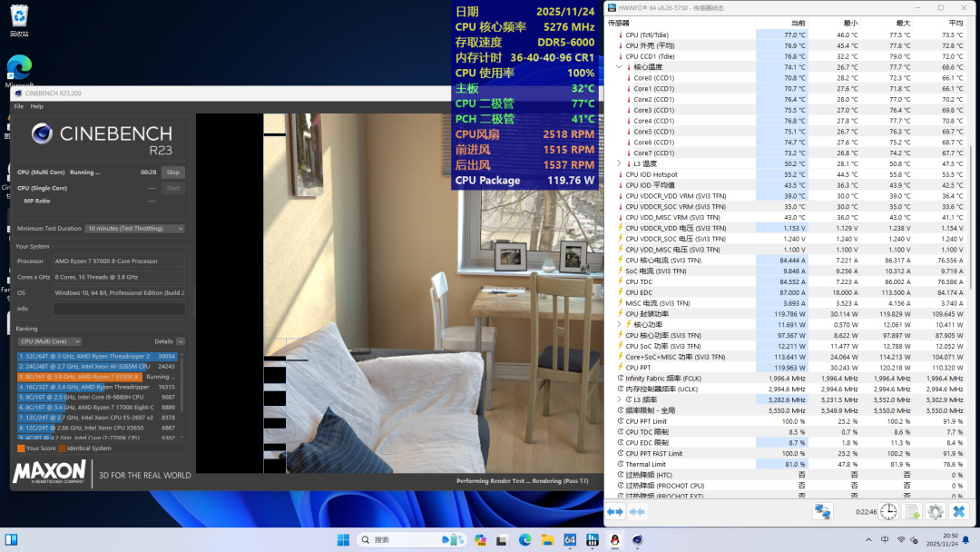The width and height of the screenshot is (980, 552).
Task: Click the 最大 column header in HWiNFO
Action: click(887, 23)
